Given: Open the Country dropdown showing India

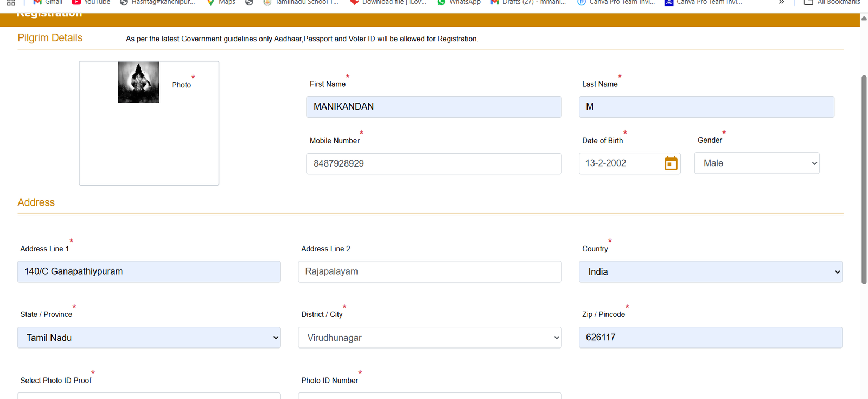Looking at the screenshot, I should [x=710, y=272].
